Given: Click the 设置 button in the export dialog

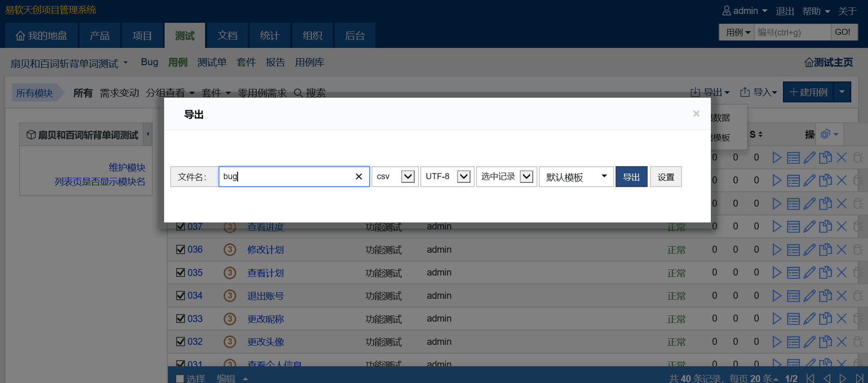Looking at the screenshot, I should 666,177.
